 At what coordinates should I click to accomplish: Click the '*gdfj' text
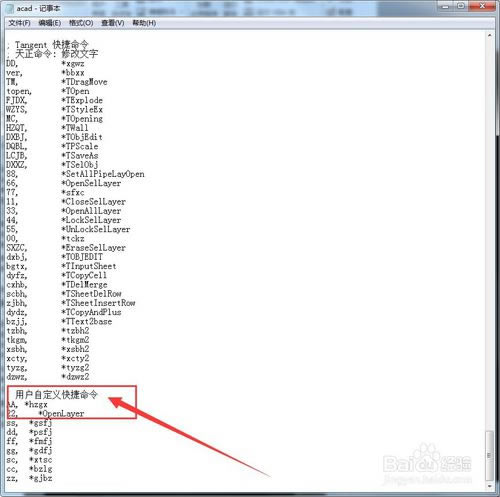[x=41, y=451]
